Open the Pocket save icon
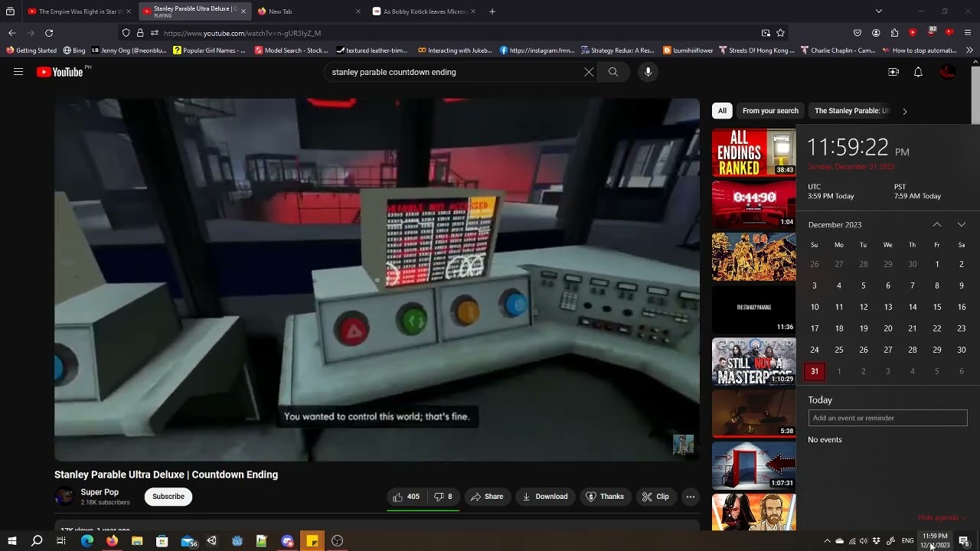The width and height of the screenshot is (980, 551). 857,33
